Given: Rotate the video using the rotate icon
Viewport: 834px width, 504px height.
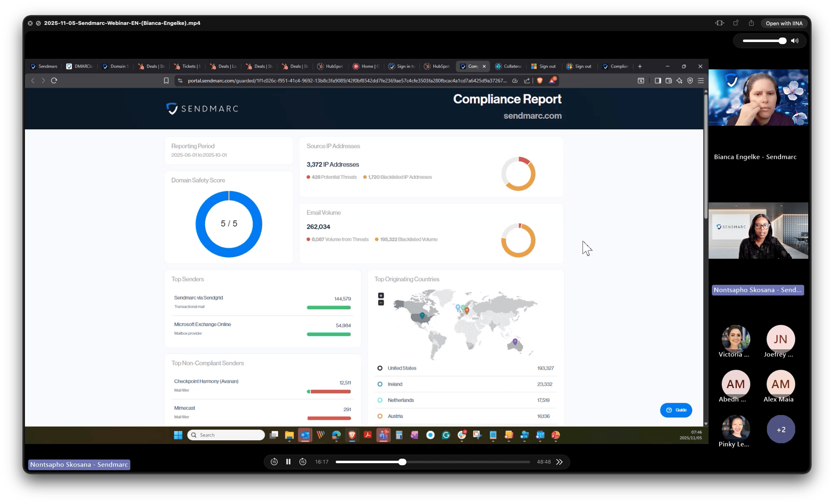Looking at the screenshot, I should (736, 23).
